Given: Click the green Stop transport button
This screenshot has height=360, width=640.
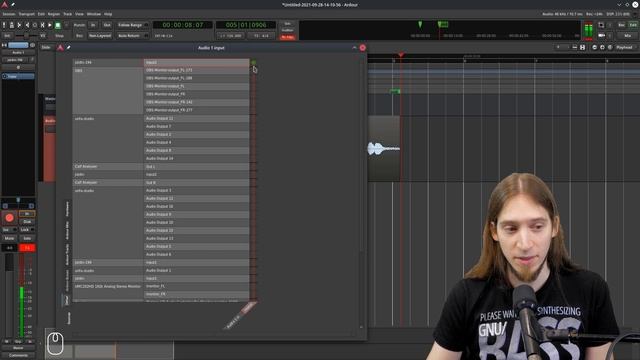Looking at the screenshot, I should tap(58, 25).
